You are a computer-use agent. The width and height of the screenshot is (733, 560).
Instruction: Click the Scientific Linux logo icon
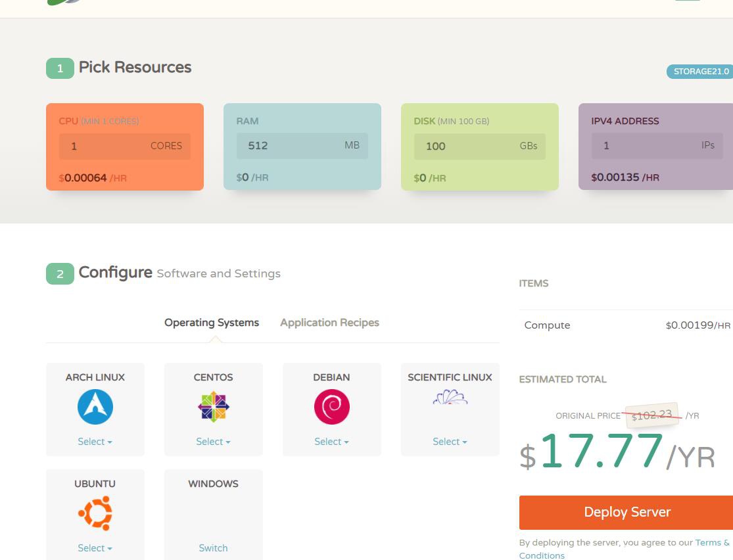[x=450, y=398]
